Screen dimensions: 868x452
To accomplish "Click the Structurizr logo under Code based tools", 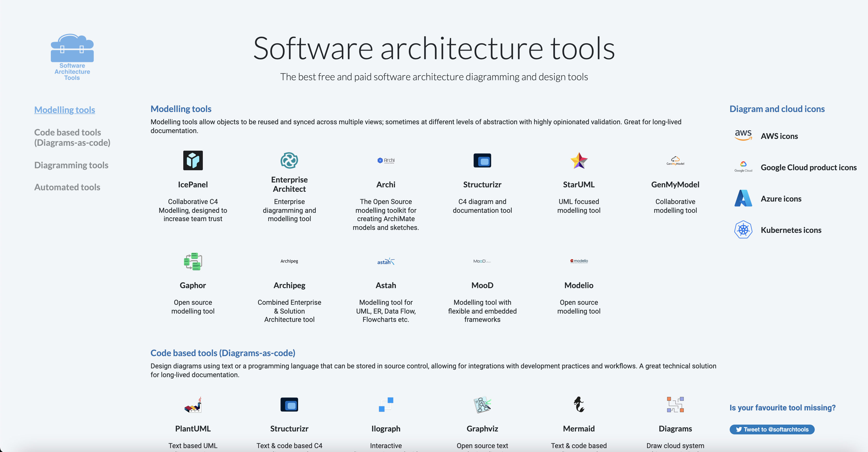I will click(289, 405).
